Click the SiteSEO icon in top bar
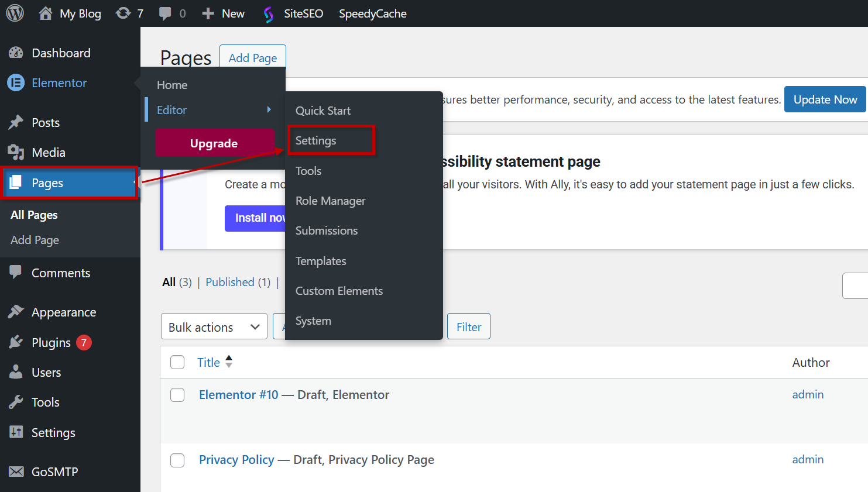This screenshot has width=868, height=492. click(x=269, y=14)
